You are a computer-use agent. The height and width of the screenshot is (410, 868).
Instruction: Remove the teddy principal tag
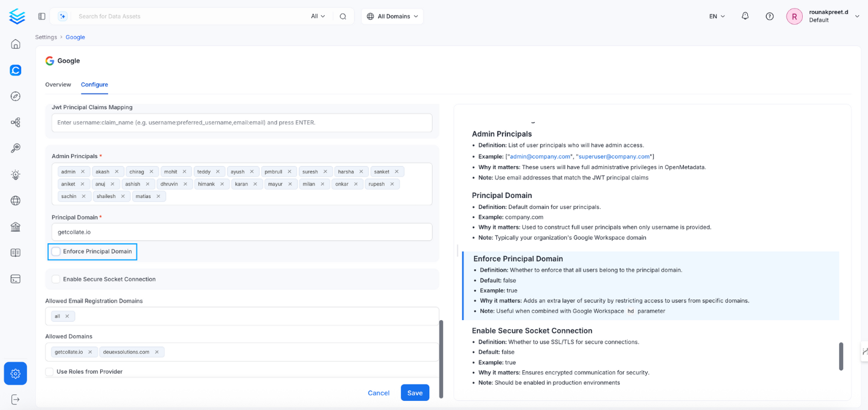click(x=218, y=171)
